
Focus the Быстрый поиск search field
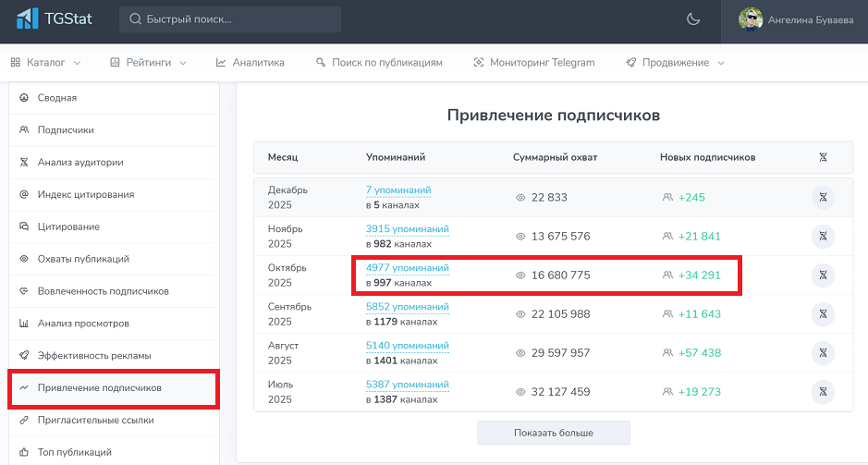click(x=231, y=19)
